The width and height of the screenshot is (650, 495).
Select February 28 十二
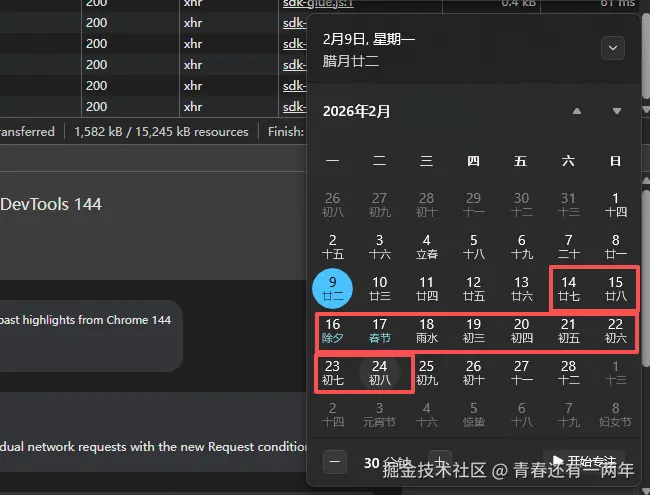pos(568,372)
